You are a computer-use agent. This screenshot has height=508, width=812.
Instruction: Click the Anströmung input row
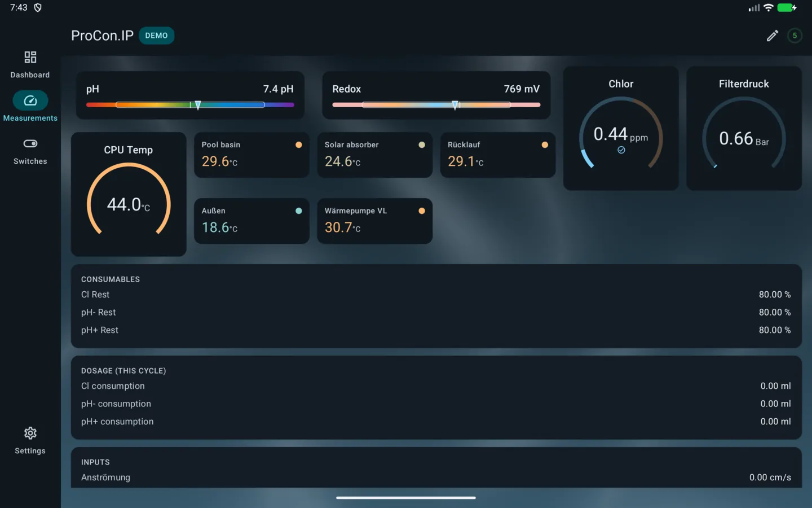click(436, 478)
